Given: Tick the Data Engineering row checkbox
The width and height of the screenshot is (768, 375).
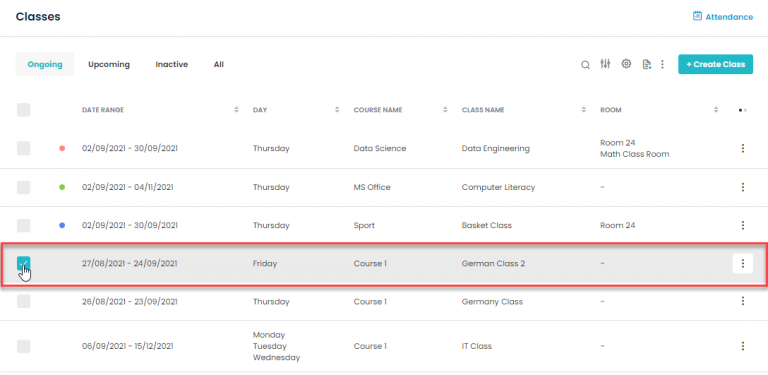Looking at the screenshot, I should [x=24, y=148].
